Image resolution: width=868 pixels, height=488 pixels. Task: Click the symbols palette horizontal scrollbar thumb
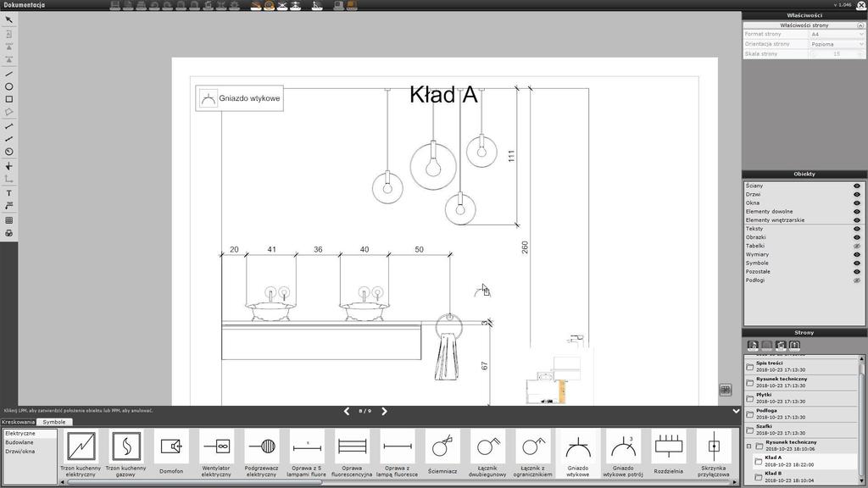[x=194, y=482]
